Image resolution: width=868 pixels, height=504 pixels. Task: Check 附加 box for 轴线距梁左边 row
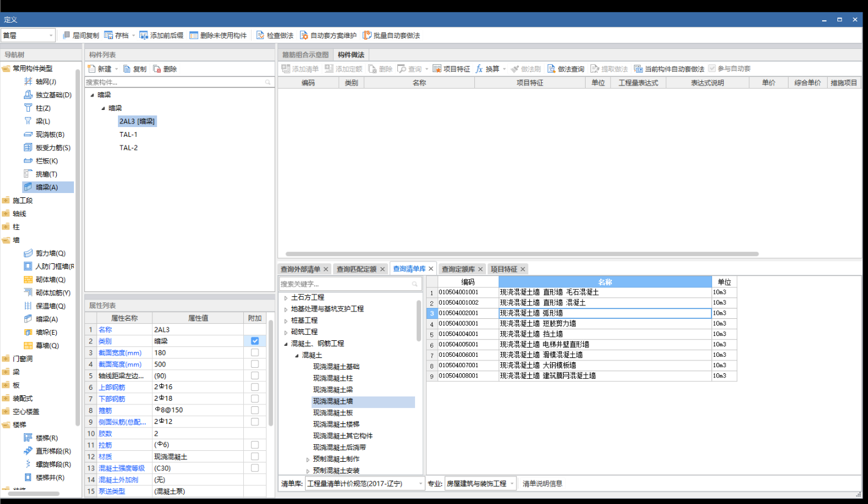255,376
